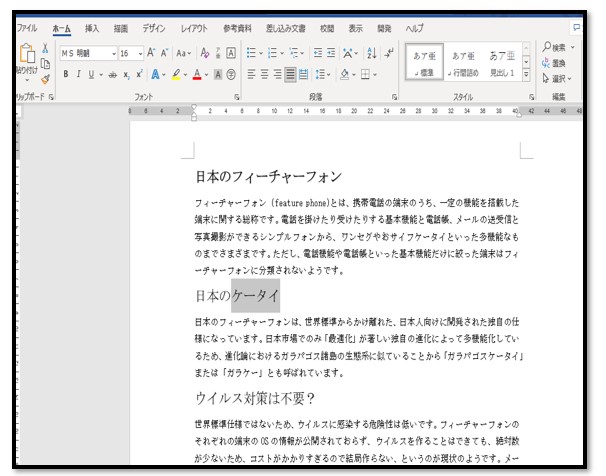Image resolution: width=606 pixels, height=476 pixels.
Task: Switch to the 挿入 tab
Action: pyautogui.click(x=92, y=28)
